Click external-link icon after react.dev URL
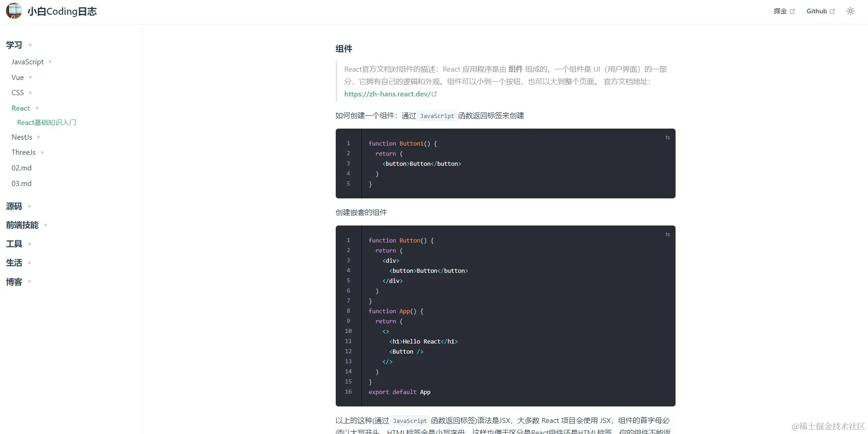 point(434,94)
